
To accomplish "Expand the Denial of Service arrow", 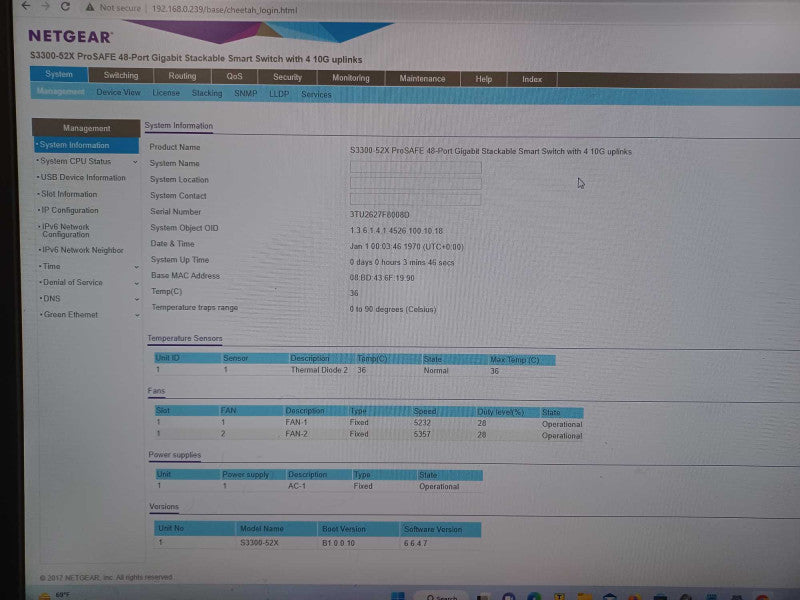I will [137, 283].
